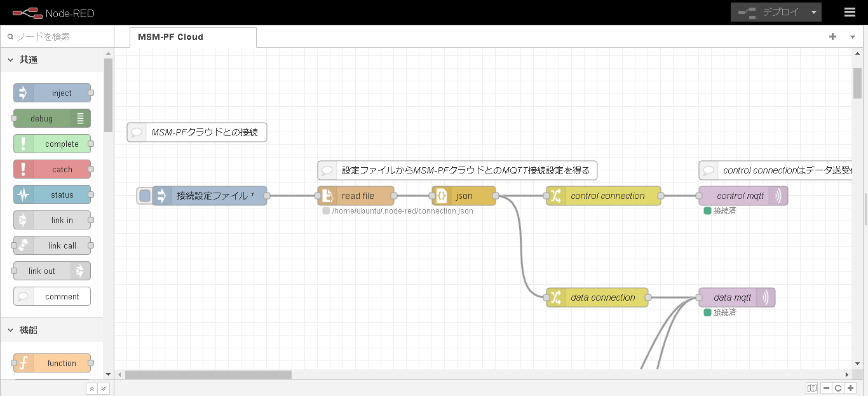Select the complete node in palette
The image size is (868, 396).
[x=52, y=144]
